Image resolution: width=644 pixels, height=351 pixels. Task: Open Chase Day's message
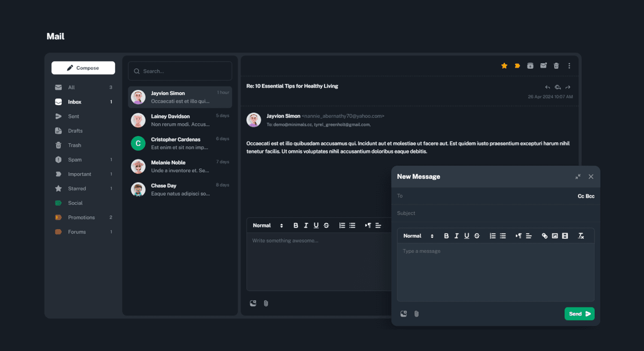180,189
